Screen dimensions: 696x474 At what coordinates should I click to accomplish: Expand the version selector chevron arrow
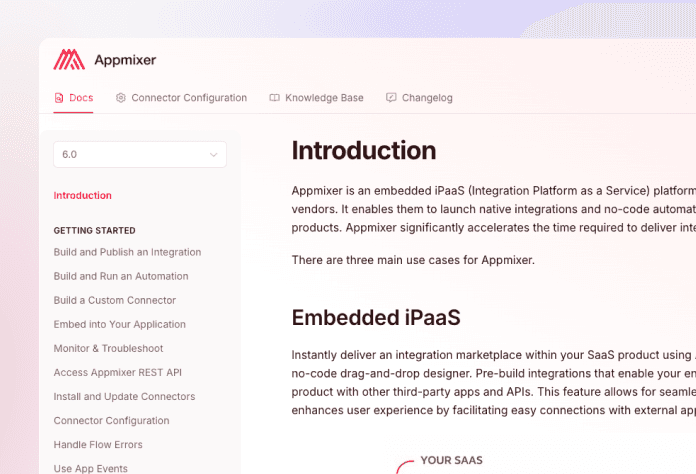(214, 155)
